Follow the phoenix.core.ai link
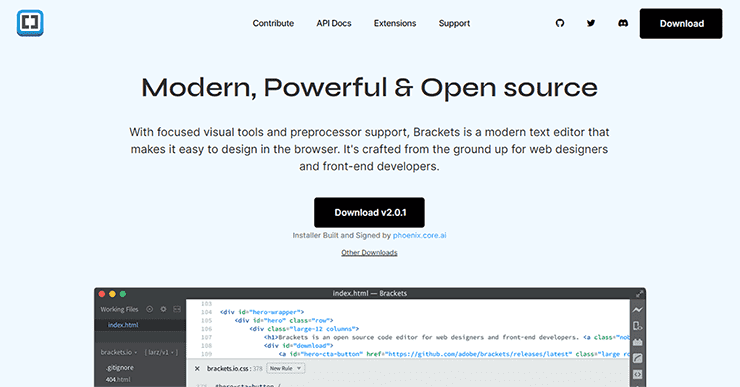Screen dimensions: 740x387 click(x=420, y=235)
